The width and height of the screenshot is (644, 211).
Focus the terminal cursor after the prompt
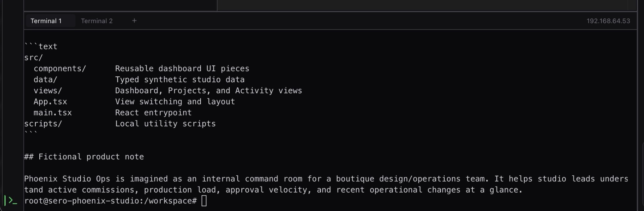point(204,201)
